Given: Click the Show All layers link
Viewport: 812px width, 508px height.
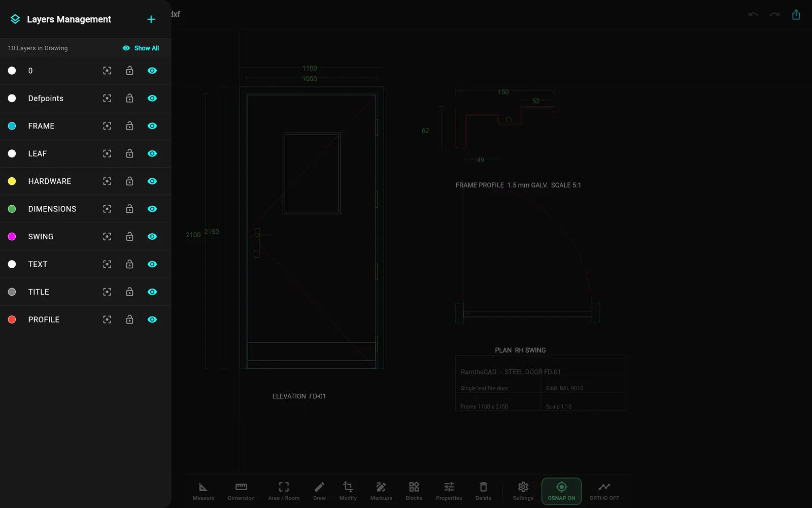Looking at the screenshot, I should pyautogui.click(x=141, y=48).
